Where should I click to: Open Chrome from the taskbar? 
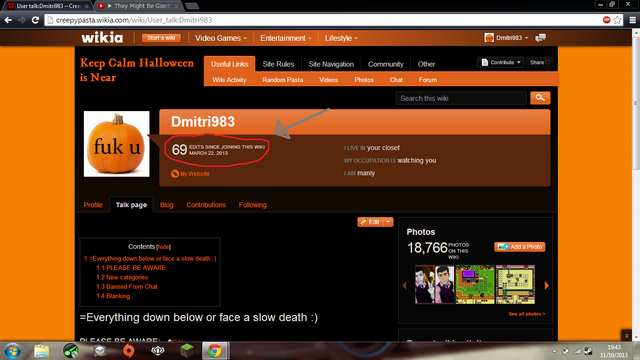point(215,351)
